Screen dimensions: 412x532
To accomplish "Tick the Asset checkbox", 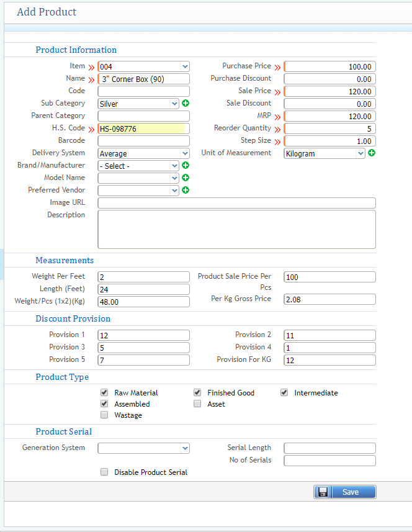I will coord(197,404).
